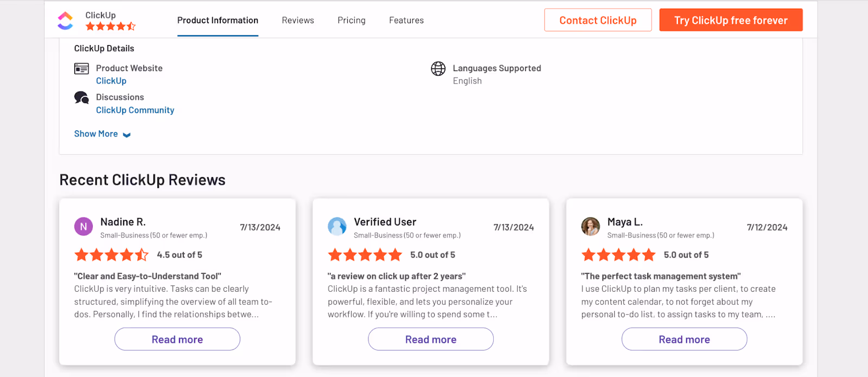Click the "Discussions" label
The height and width of the screenshot is (377, 868).
[120, 97]
